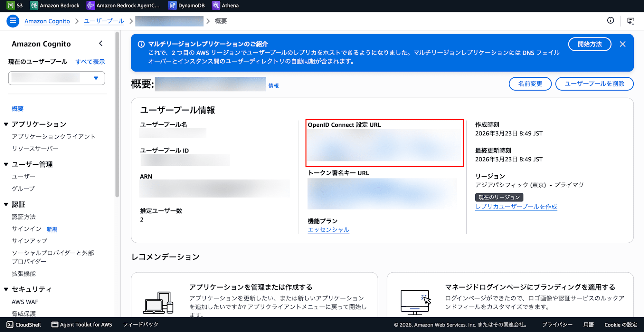Click アプリケーションを管理または作成する card title
Image resolution: width=644 pixels, height=332 pixels.
(251, 287)
